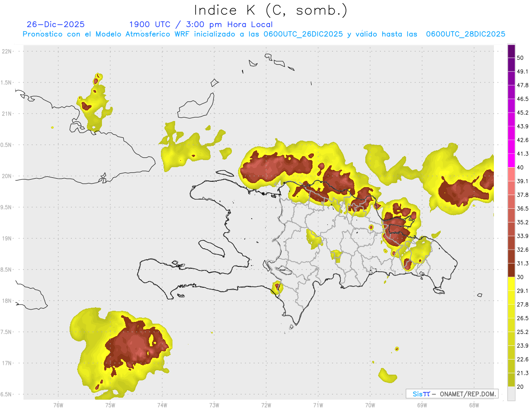Viewport: 532px width, 411px height.
Task: Select the '73W' longitude label
Action: (214, 405)
